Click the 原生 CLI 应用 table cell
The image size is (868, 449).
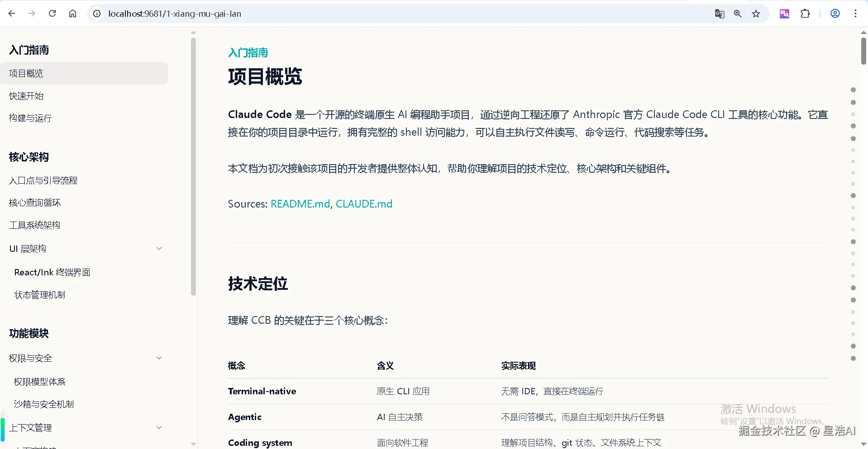click(x=403, y=391)
